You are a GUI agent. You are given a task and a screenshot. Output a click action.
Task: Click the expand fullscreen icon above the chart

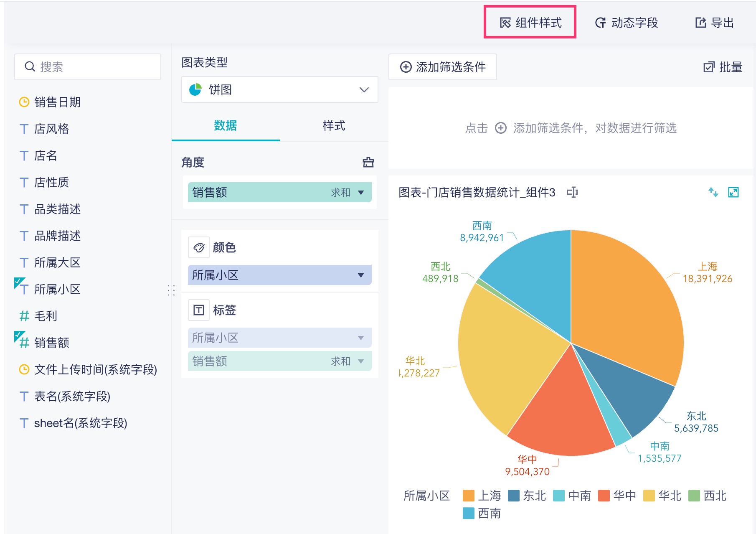click(733, 192)
